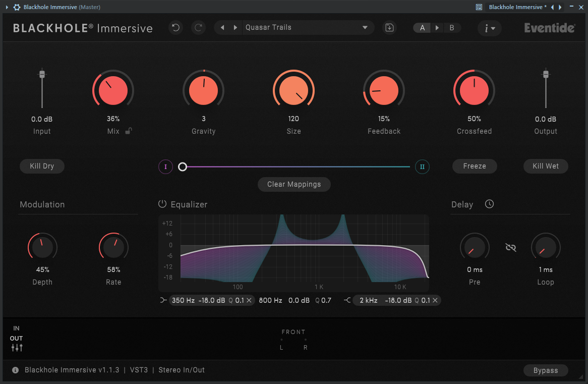Select compare state B

coord(451,28)
